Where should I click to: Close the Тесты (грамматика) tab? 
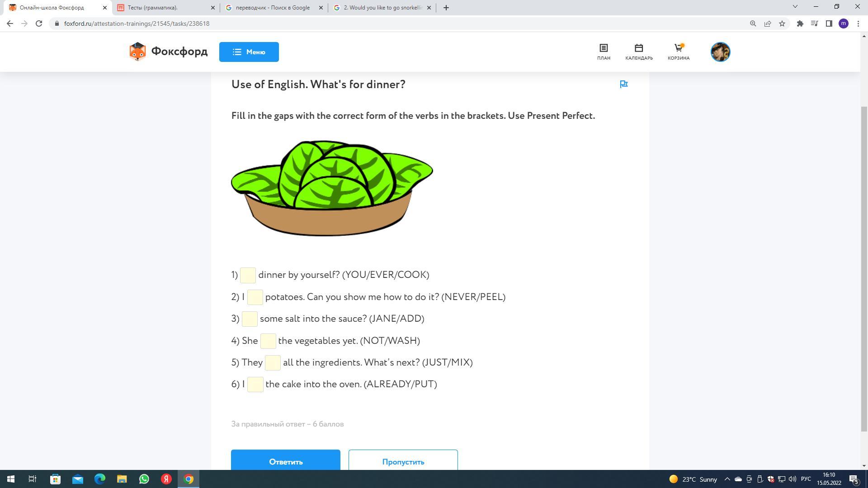pos(213,8)
